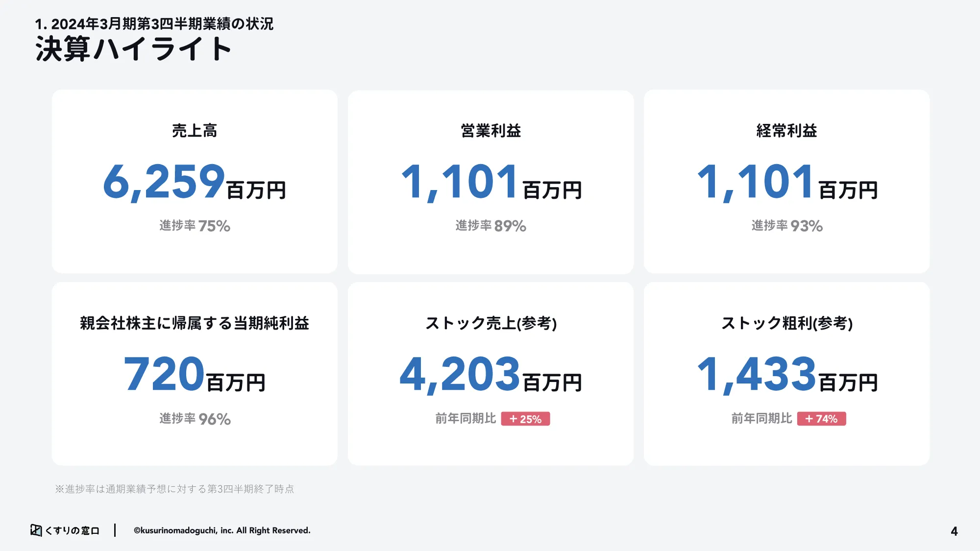Click 前年同期比 in the ストック粗利 card

tap(761, 418)
